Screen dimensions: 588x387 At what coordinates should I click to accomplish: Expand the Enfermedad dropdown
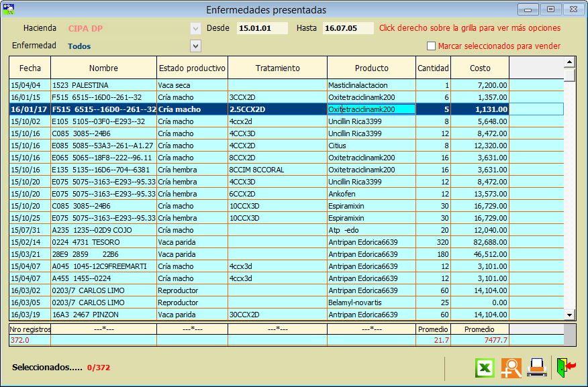[x=195, y=46]
